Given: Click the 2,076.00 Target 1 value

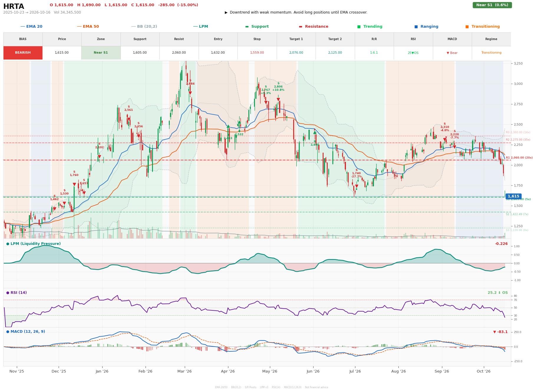Looking at the screenshot, I should [x=296, y=53].
